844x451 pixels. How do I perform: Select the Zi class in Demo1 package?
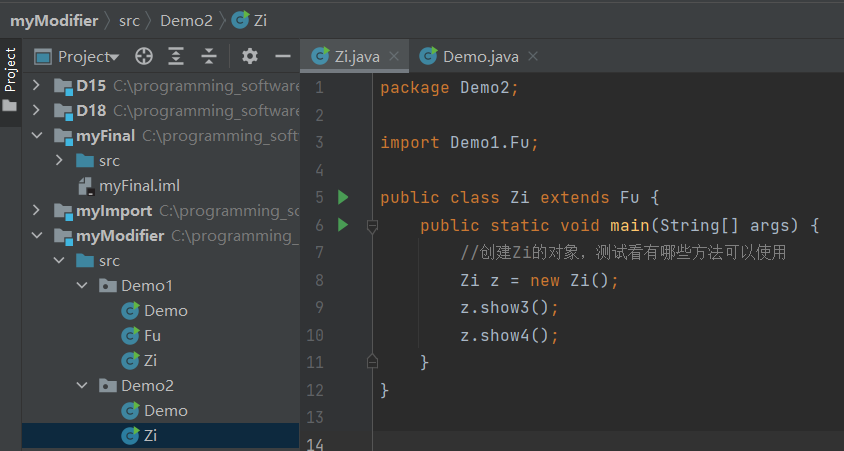pos(150,361)
